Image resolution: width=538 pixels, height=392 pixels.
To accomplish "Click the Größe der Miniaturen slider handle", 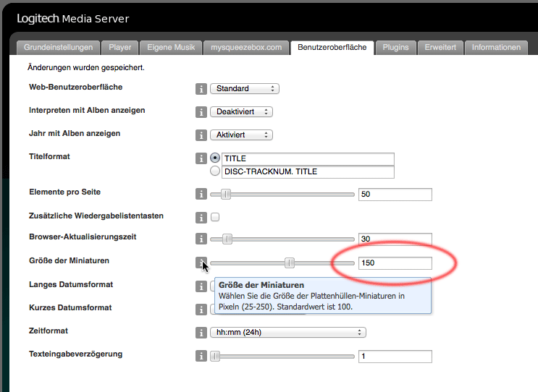I will click(290, 263).
